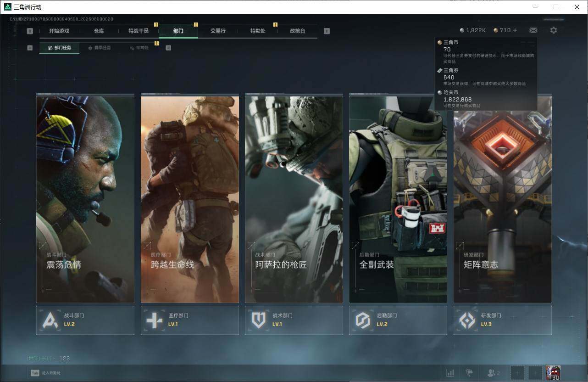Open the 跨越生命线 mission card
Screen dimensions: 588x382
(x=190, y=198)
